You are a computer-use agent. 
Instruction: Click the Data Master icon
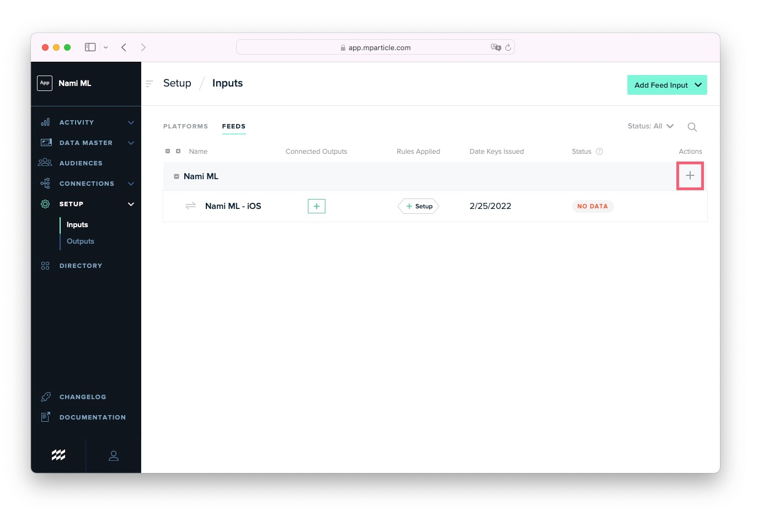click(46, 143)
